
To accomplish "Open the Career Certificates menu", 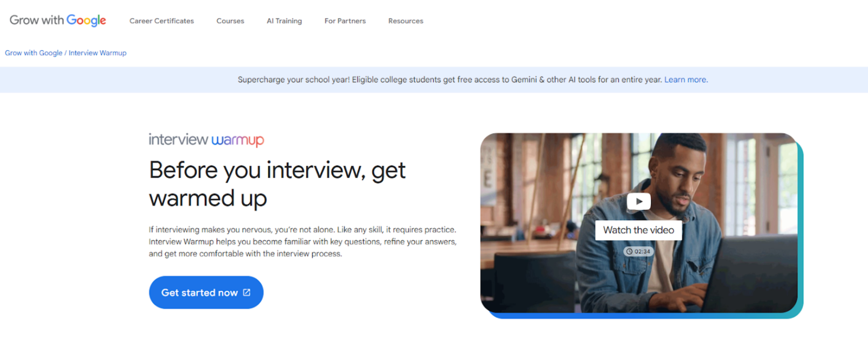I will coord(162,21).
